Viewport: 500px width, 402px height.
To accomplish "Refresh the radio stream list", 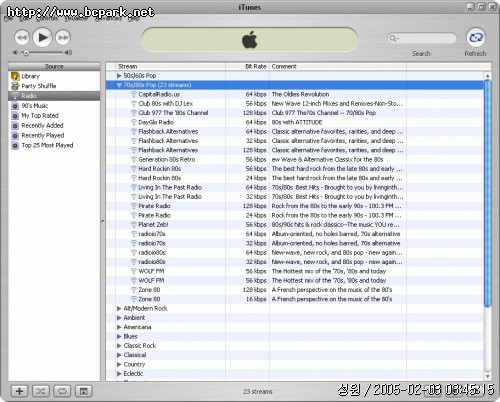I will (475, 38).
